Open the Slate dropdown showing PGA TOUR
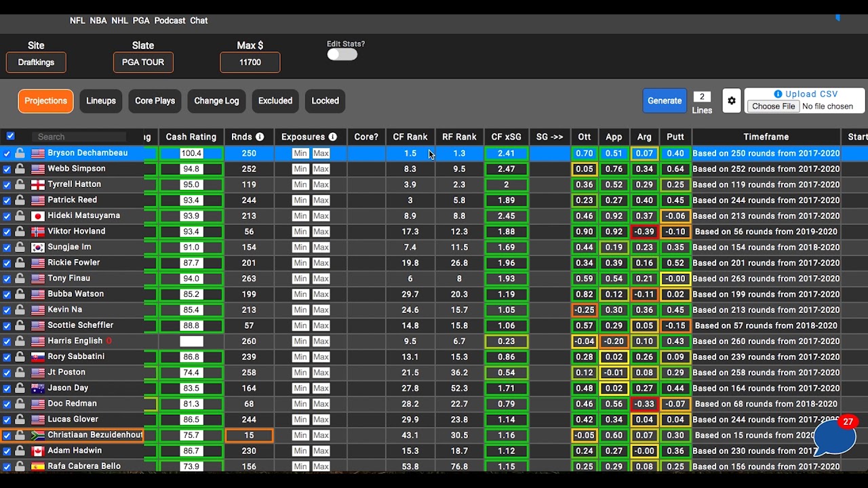Screen dimensions: 868x488 click(x=143, y=62)
